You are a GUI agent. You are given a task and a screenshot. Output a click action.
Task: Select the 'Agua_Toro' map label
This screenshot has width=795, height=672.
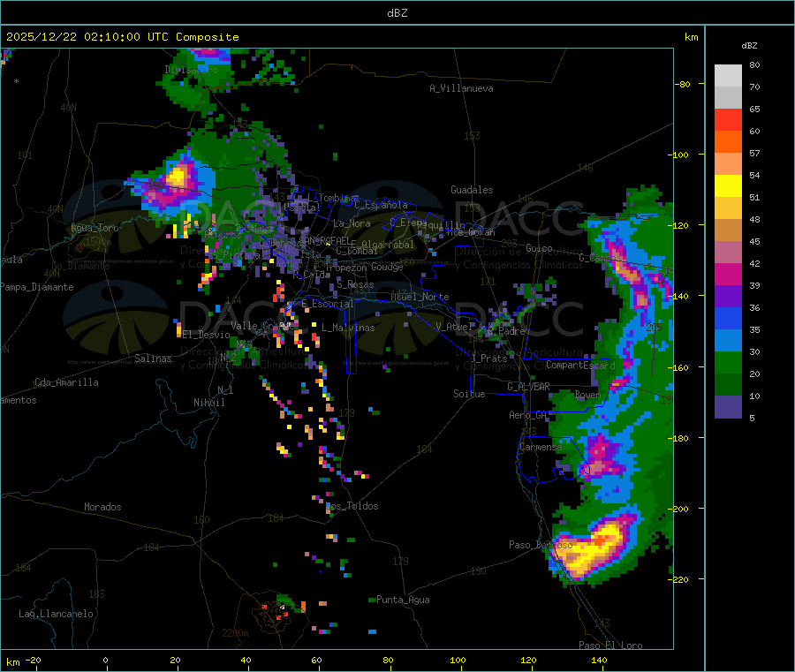(95, 228)
